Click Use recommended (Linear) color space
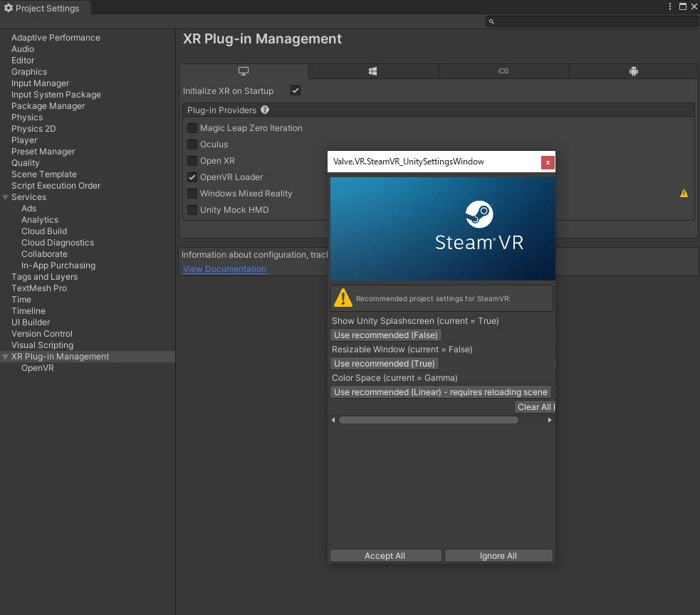Image resolution: width=700 pixels, height=615 pixels. coord(441,392)
